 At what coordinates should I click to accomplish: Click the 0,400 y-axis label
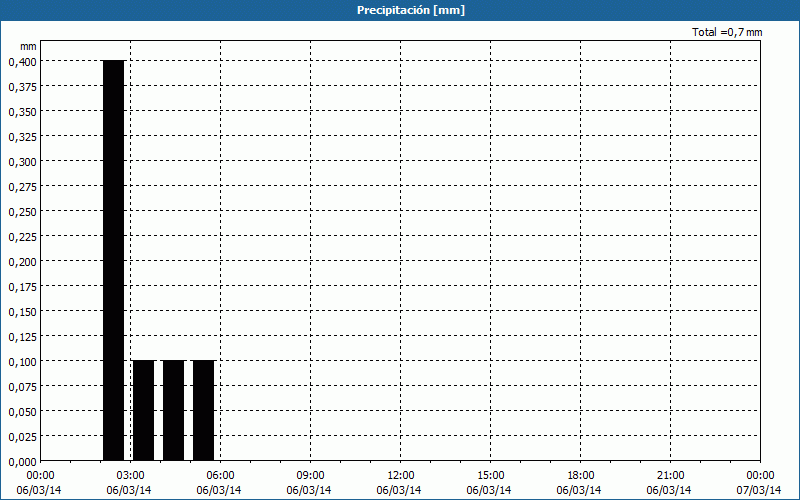click(x=22, y=62)
